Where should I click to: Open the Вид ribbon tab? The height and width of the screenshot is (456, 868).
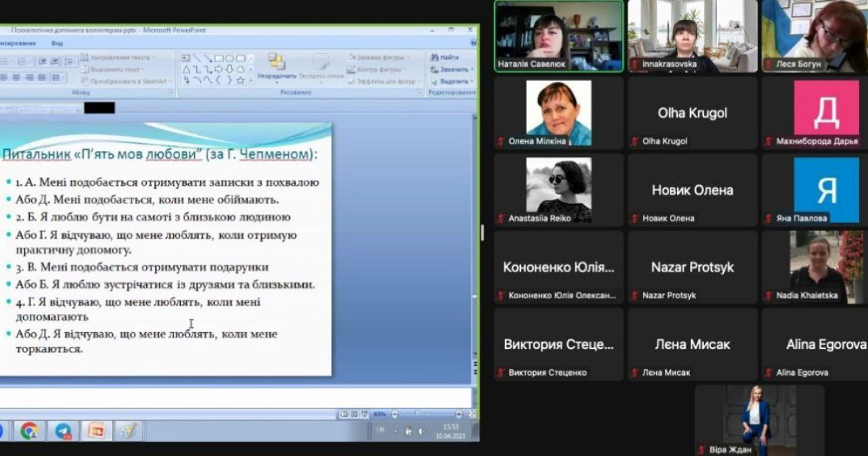click(57, 43)
